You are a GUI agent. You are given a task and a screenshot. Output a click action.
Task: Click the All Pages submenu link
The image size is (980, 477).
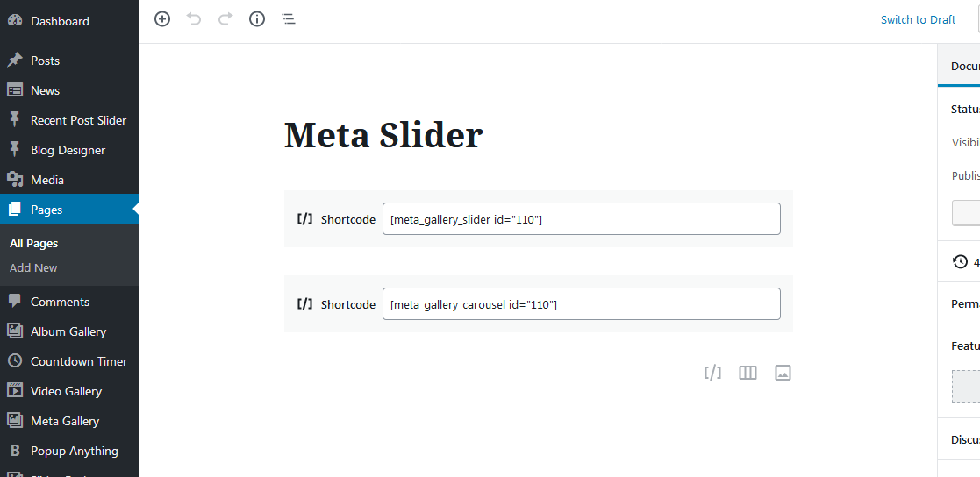pyautogui.click(x=34, y=243)
